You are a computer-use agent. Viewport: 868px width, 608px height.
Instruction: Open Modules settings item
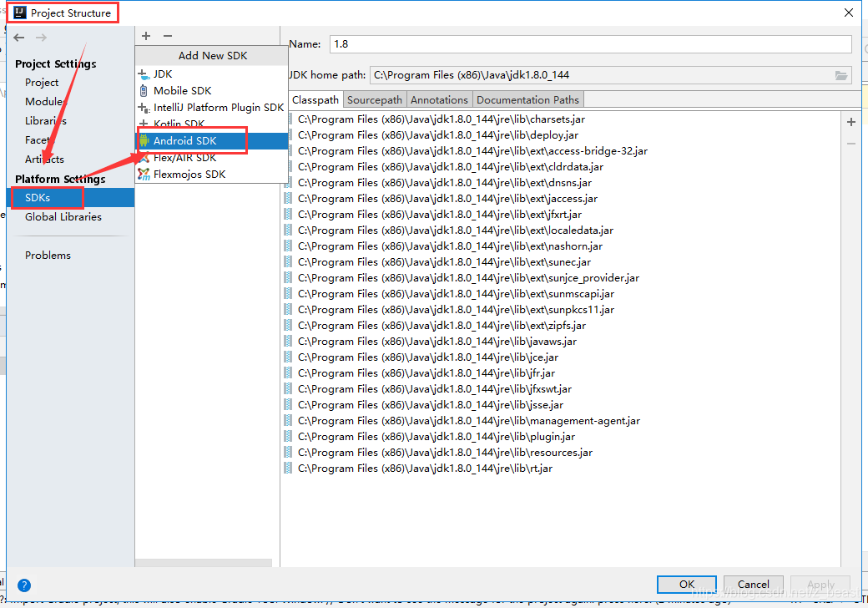pyautogui.click(x=46, y=102)
